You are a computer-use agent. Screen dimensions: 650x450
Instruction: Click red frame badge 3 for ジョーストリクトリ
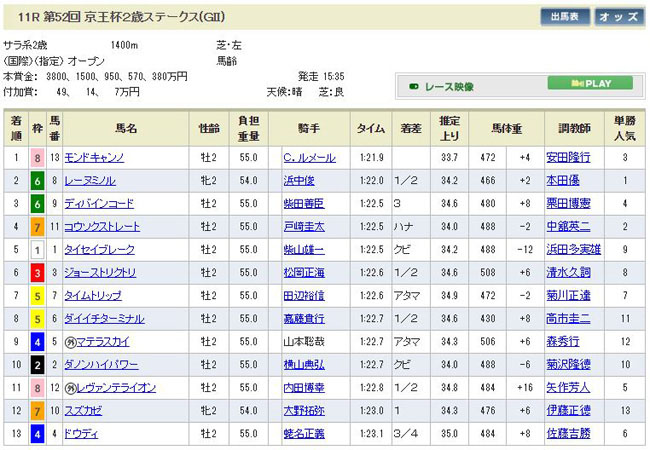pos(39,272)
